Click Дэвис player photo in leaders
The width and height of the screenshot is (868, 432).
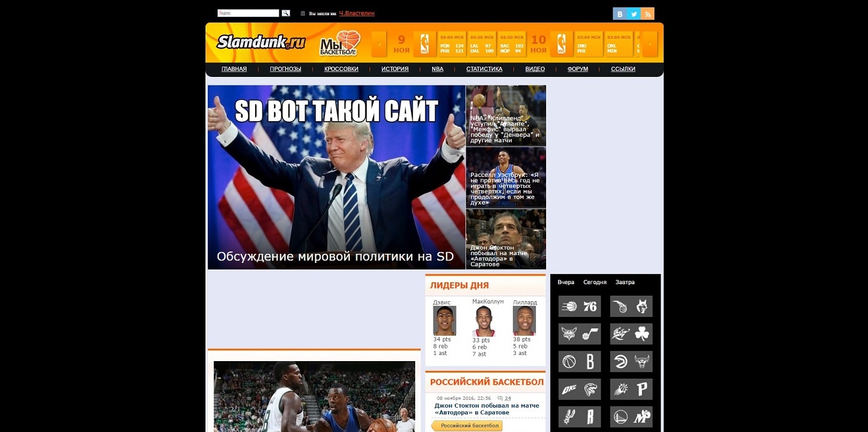(444, 321)
